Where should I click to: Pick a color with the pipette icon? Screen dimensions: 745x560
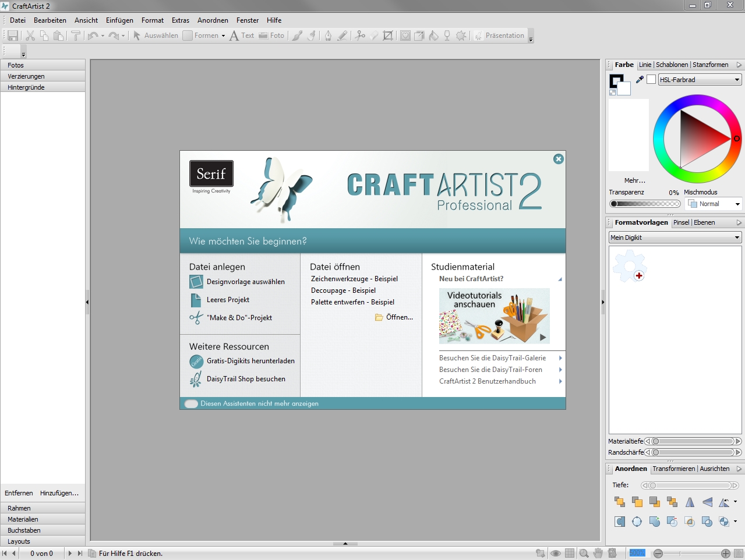click(638, 79)
